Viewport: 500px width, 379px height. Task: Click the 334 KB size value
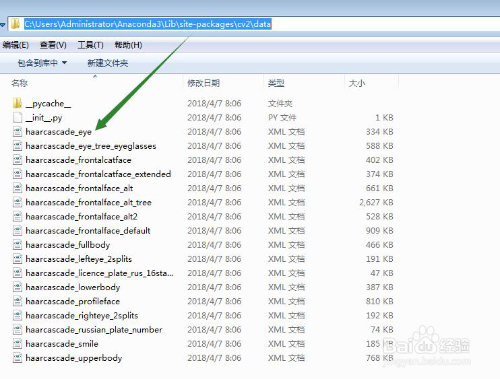[x=380, y=132]
